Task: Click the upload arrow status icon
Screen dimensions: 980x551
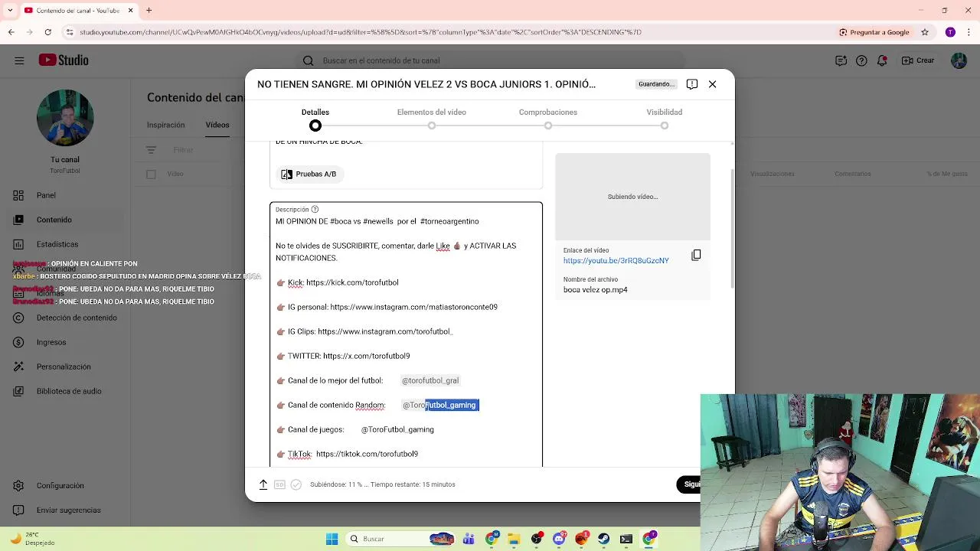Action: (263, 484)
